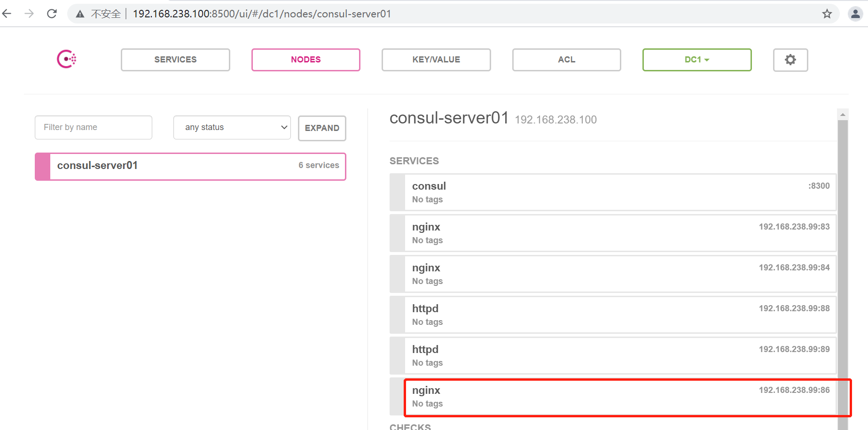This screenshot has width=868, height=430.
Task: Bookmark this page with the star icon
Action: [827, 14]
